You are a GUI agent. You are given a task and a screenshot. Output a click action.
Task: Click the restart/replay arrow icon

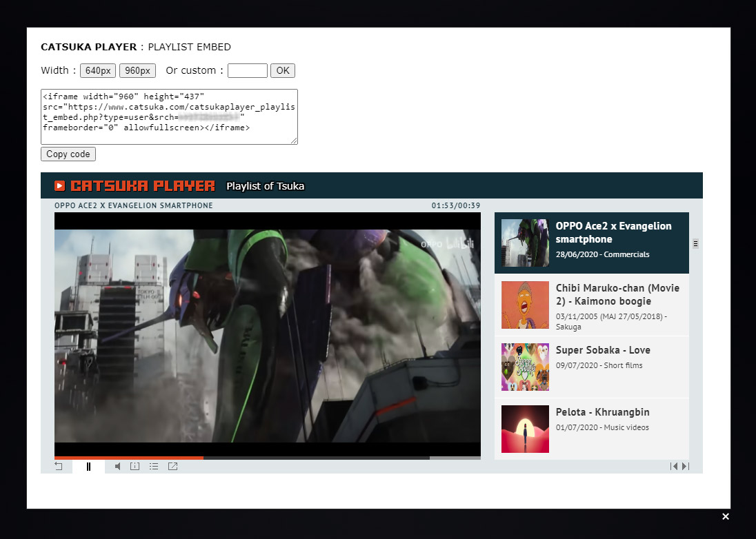[59, 466]
